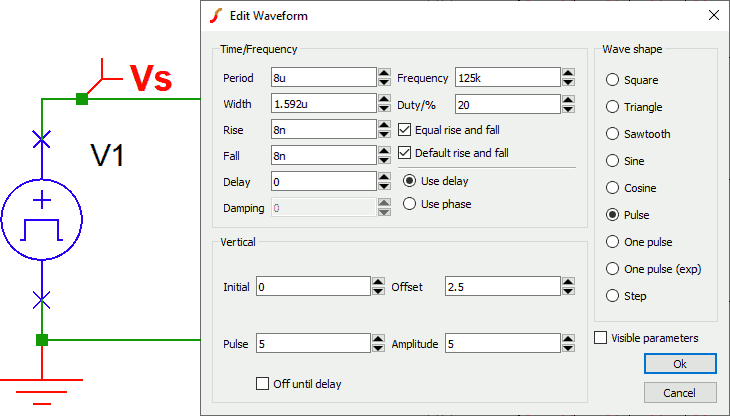Decrease Duty/% with its down arrow
The height and width of the screenshot is (416, 730).
(x=568, y=109)
